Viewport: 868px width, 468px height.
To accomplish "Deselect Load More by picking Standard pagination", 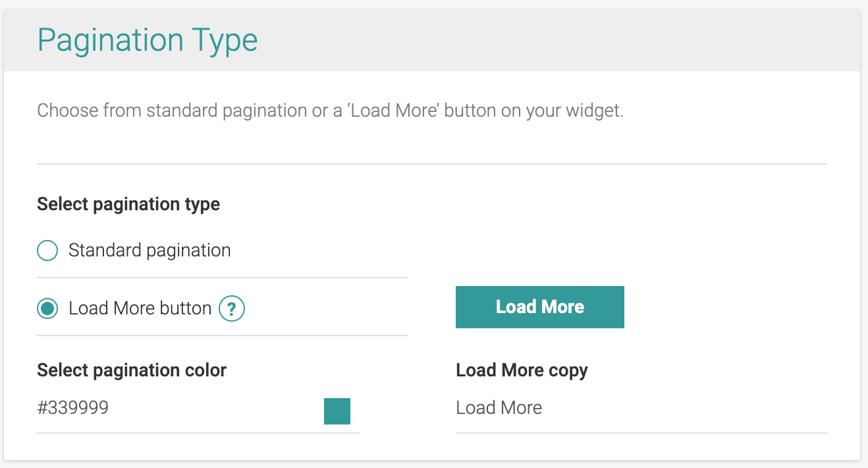I will 47,250.
